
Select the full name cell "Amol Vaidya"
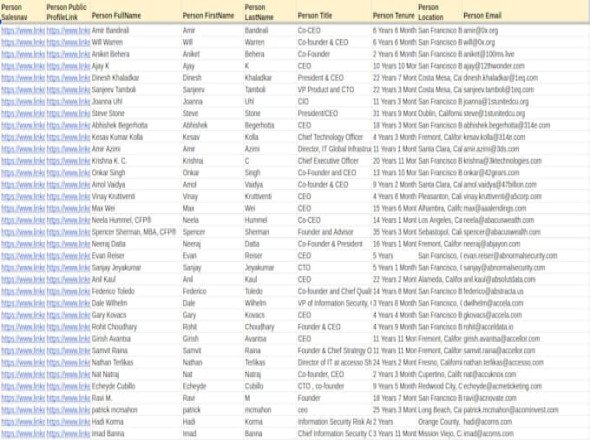coord(108,184)
